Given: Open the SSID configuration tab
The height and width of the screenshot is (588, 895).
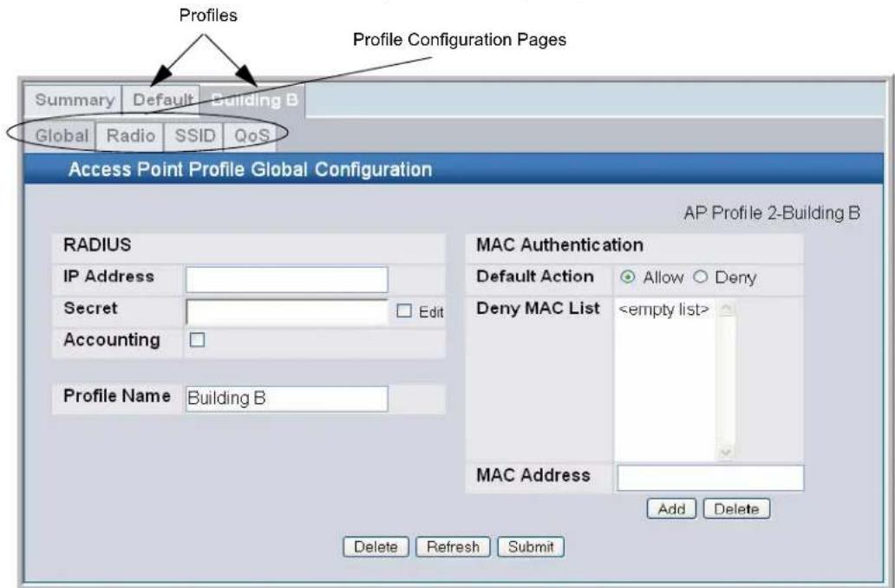Looking at the screenshot, I should pos(194,136).
